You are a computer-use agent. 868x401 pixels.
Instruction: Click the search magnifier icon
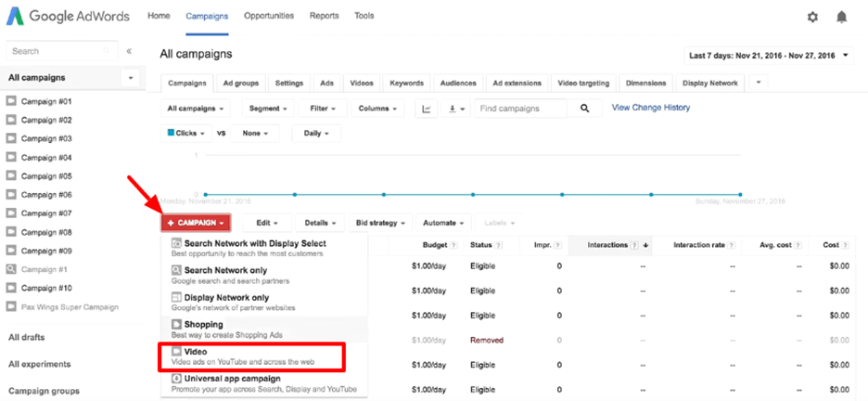tap(584, 109)
